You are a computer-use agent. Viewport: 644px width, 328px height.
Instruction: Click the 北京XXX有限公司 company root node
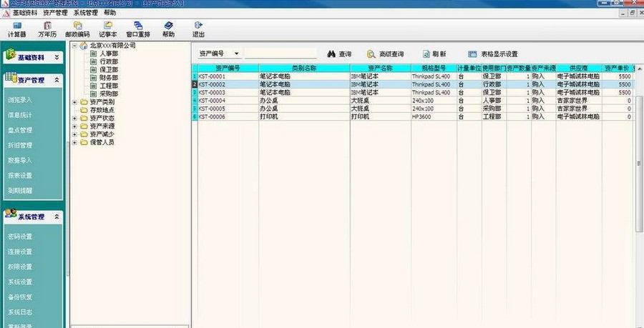pyautogui.click(x=112, y=46)
